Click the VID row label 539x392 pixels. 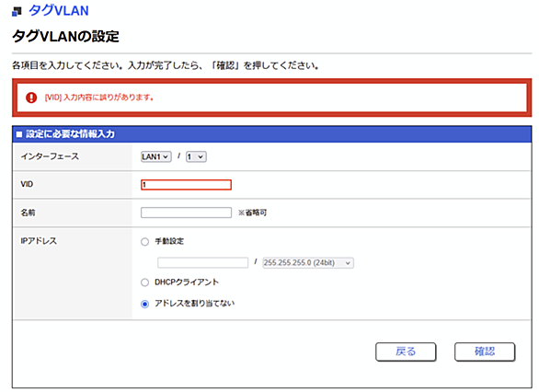point(27,184)
